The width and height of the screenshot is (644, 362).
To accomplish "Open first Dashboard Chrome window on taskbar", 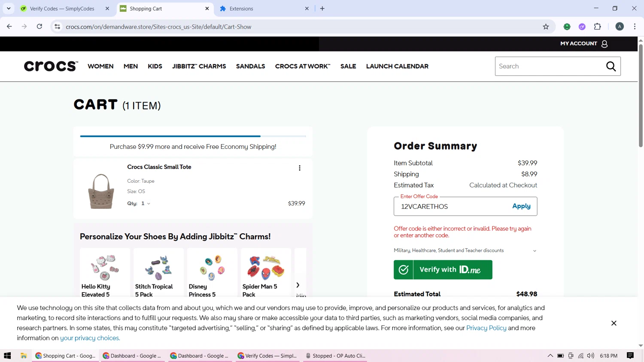I will click(x=132, y=356).
